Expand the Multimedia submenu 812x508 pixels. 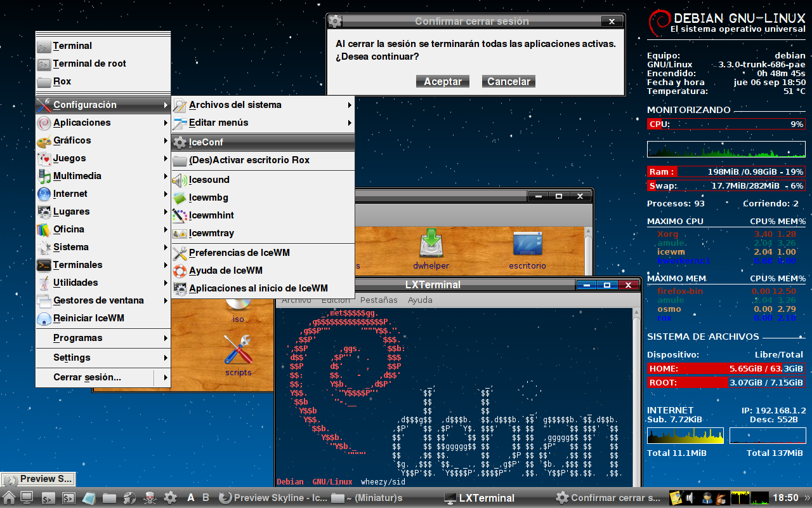point(103,176)
